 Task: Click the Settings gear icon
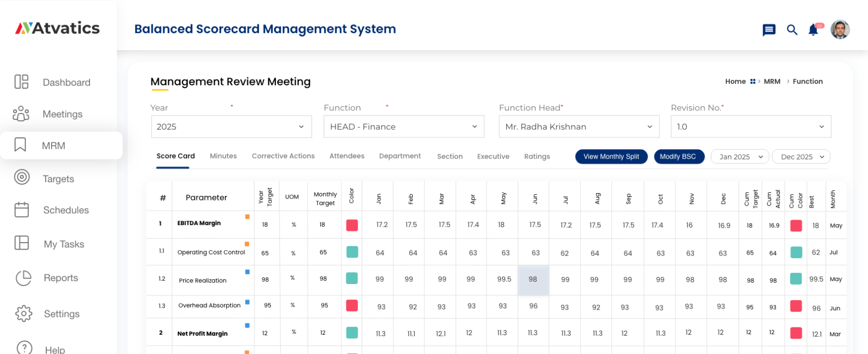click(24, 313)
